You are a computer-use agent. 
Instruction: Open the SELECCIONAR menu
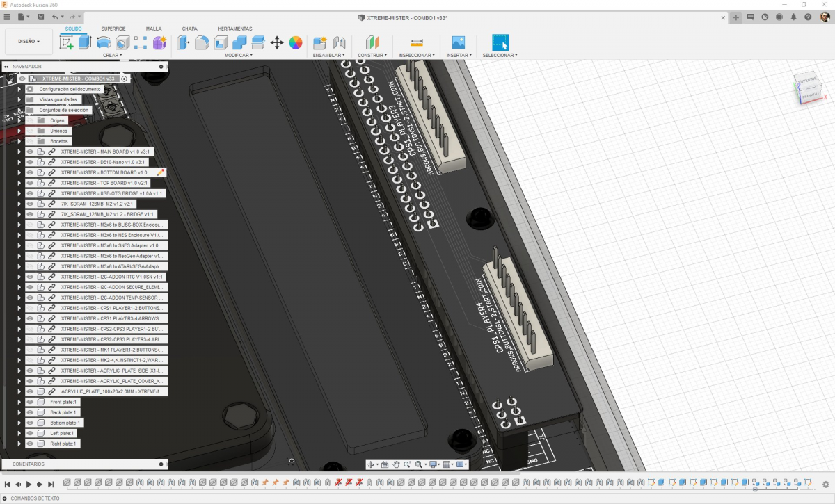click(500, 55)
